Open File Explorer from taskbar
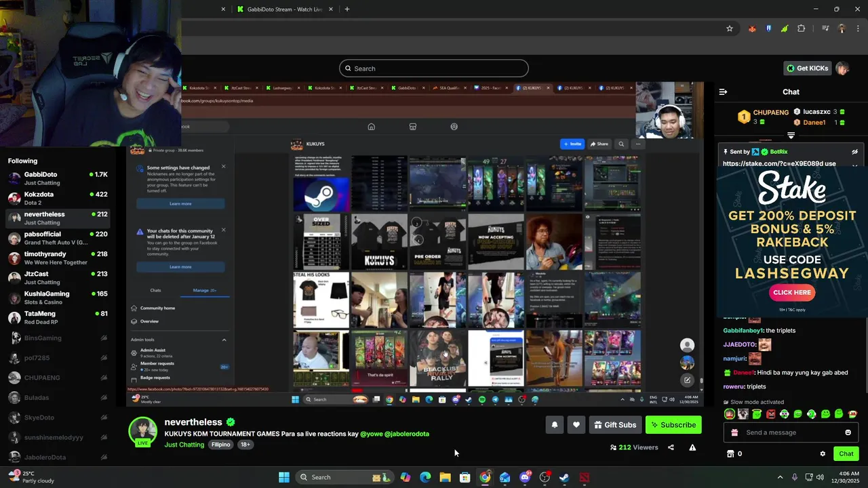 tap(445, 477)
